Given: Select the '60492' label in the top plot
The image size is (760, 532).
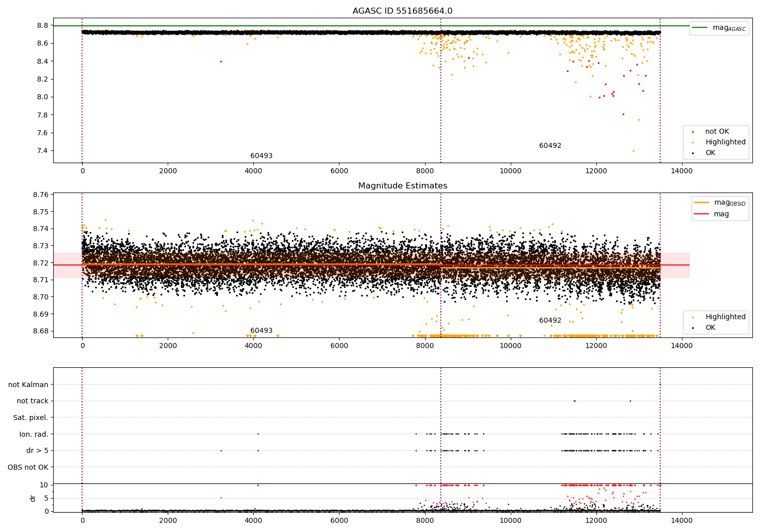Looking at the screenshot, I should click(x=550, y=146).
